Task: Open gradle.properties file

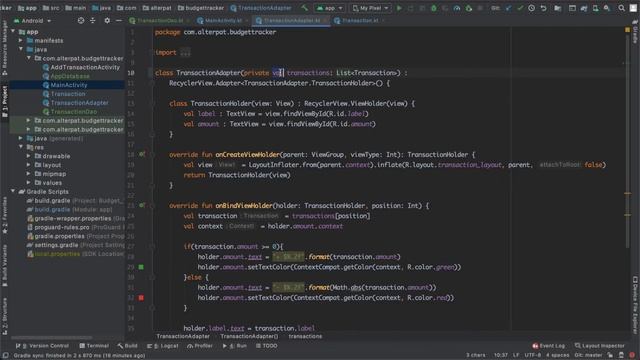Action: [56, 236]
